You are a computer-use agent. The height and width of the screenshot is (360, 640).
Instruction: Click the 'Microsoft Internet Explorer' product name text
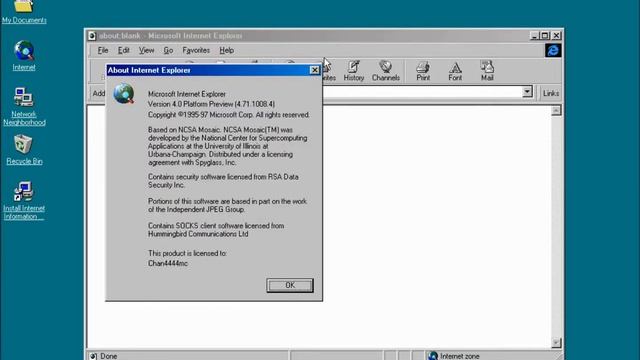(187, 94)
